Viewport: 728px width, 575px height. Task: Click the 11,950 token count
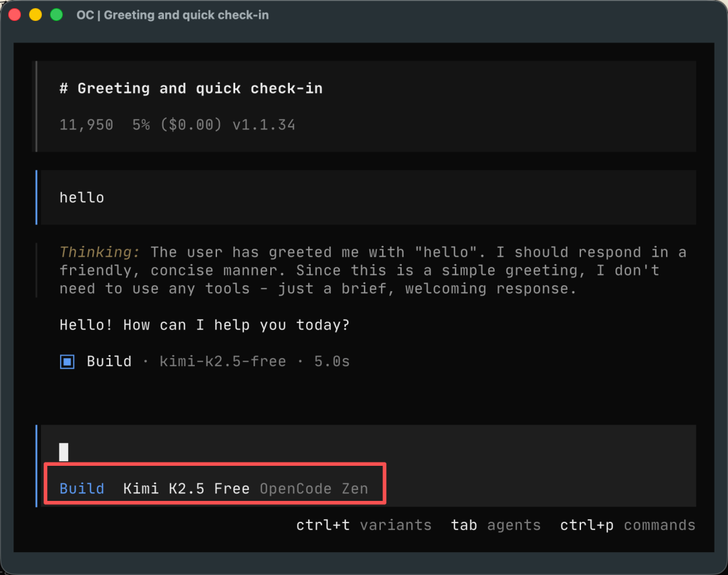(x=86, y=125)
